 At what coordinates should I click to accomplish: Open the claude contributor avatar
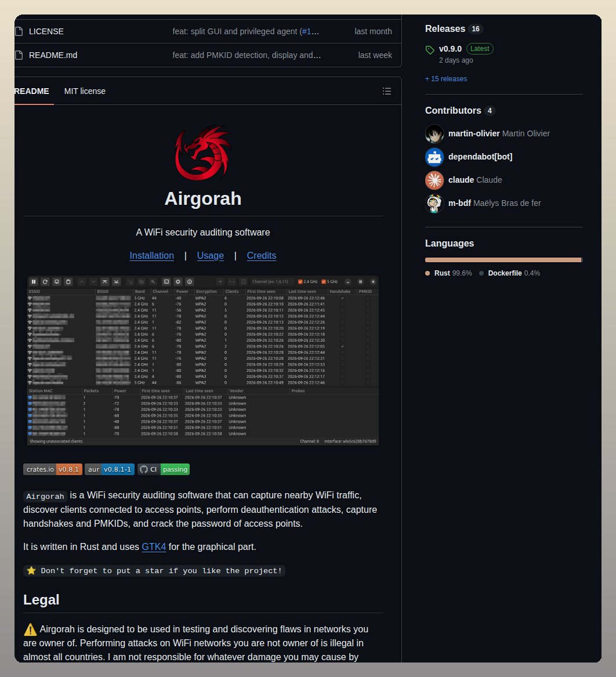pos(434,180)
